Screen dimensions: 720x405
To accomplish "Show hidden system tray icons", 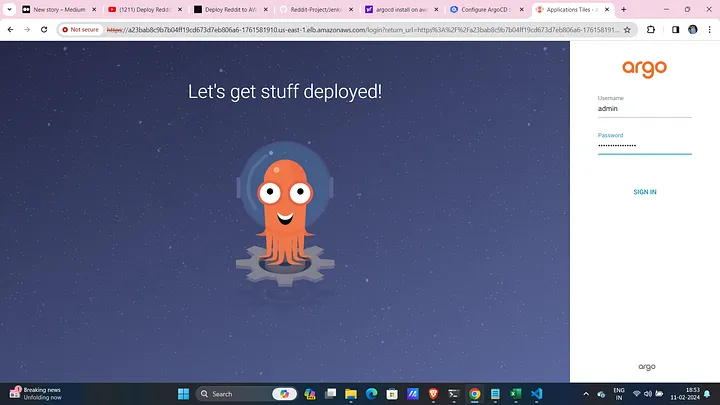I will click(x=586, y=394).
